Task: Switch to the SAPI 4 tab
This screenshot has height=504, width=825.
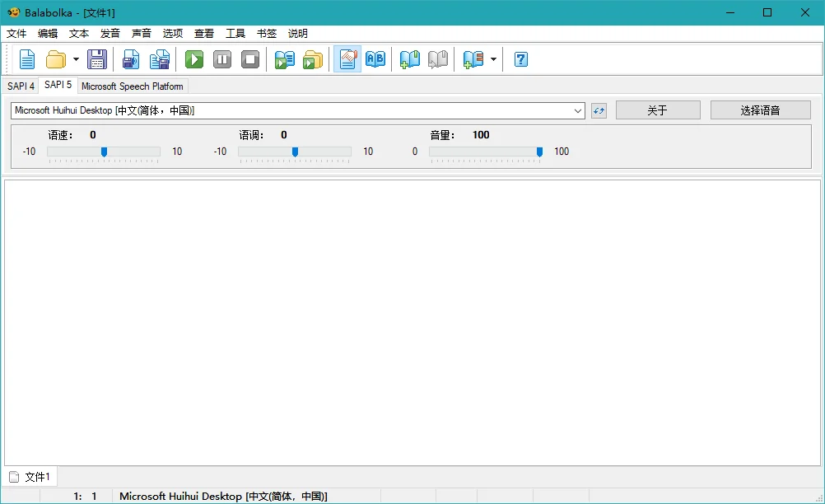Action: click(21, 86)
